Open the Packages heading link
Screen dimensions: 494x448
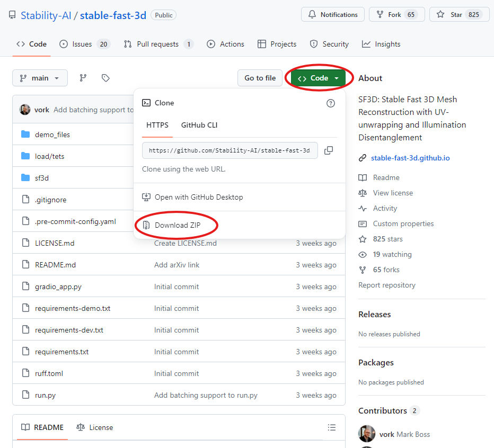pos(376,363)
